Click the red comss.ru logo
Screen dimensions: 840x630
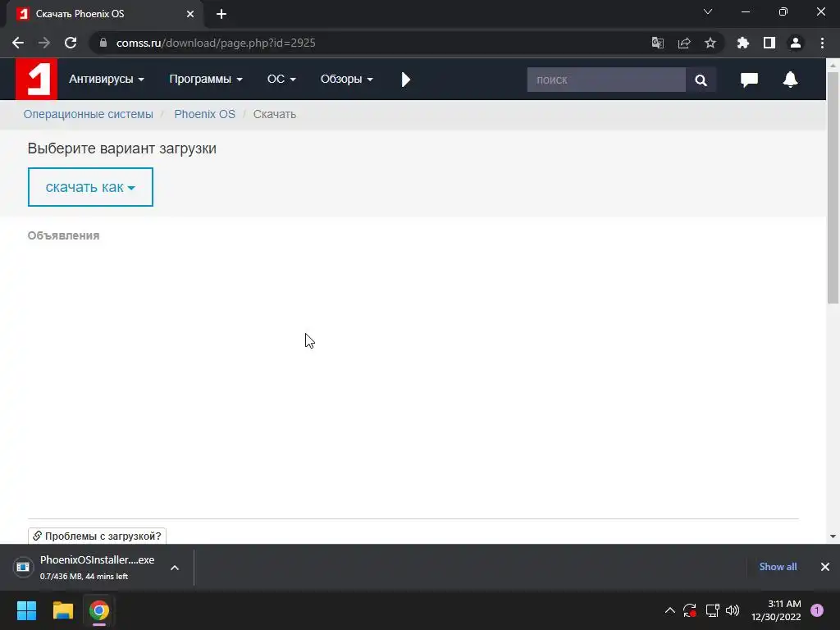pyautogui.click(x=36, y=80)
